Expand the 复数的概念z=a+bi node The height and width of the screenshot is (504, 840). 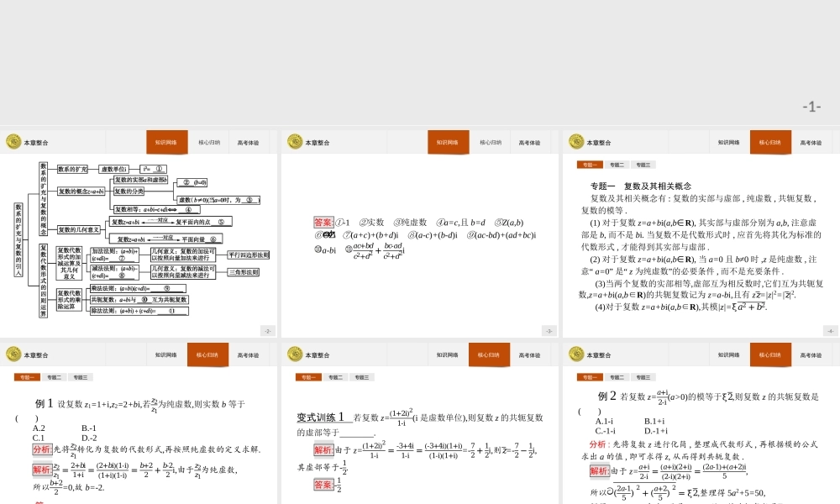coord(81,191)
